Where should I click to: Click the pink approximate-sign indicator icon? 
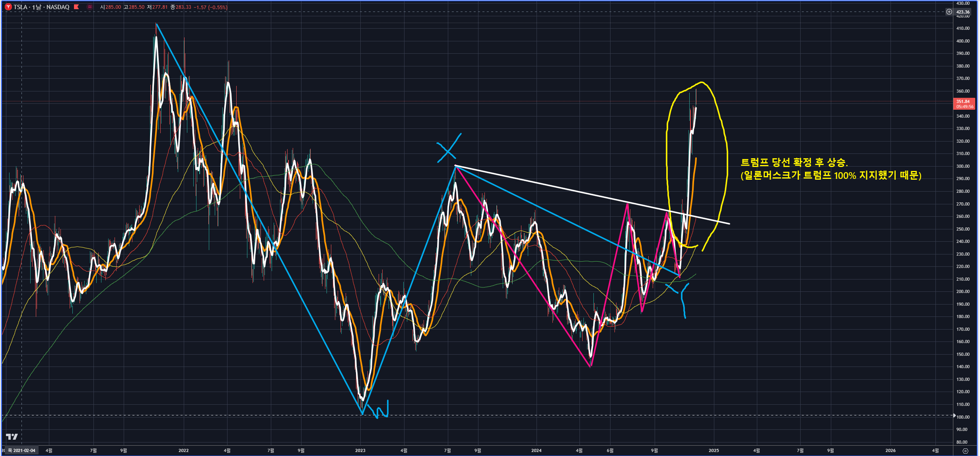[x=90, y=7]
